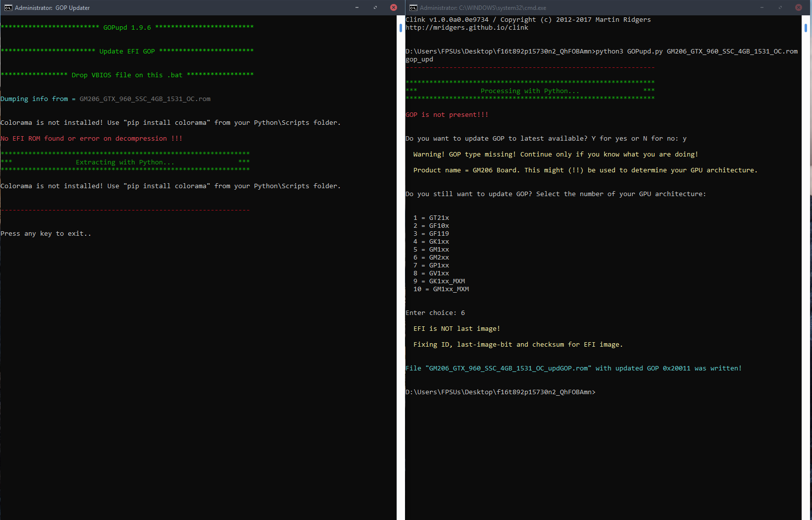This screenshot has height=520, width=812.
Task: Click option '10 = GM1xx_MXM'
Action: pos(441,289)
